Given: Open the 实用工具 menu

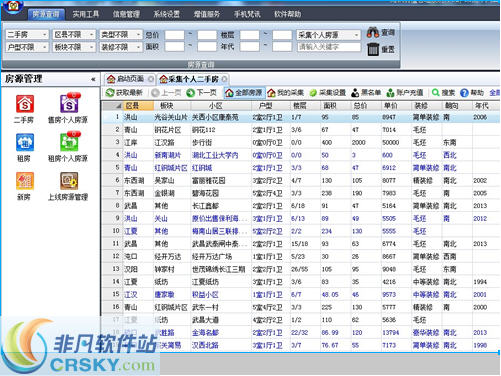Looking at the screenshot, I should click(x=86, y=14).
